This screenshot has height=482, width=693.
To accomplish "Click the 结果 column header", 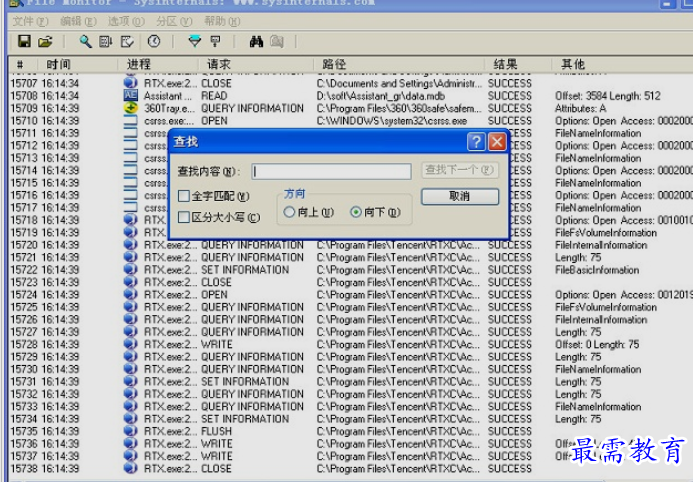I will 518,64.
